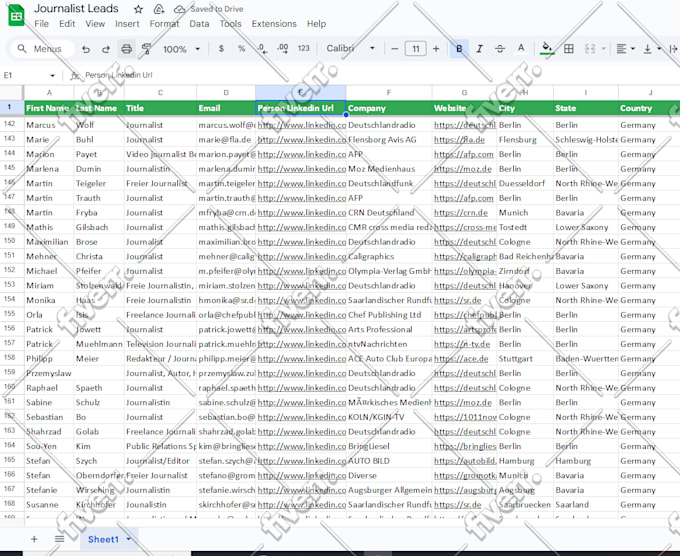This screenshot has width=680, height=556.
Task: Select cell containing Flensborg Avis AG
Action: pyautogui.click(x=389, y=140)
